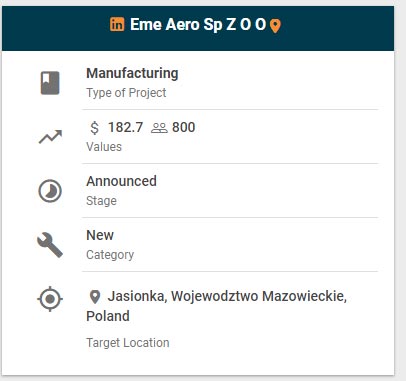Click the Manufacturing project type text
The height and width of the screenshot is (381, 406).
(x=132, y=73)
